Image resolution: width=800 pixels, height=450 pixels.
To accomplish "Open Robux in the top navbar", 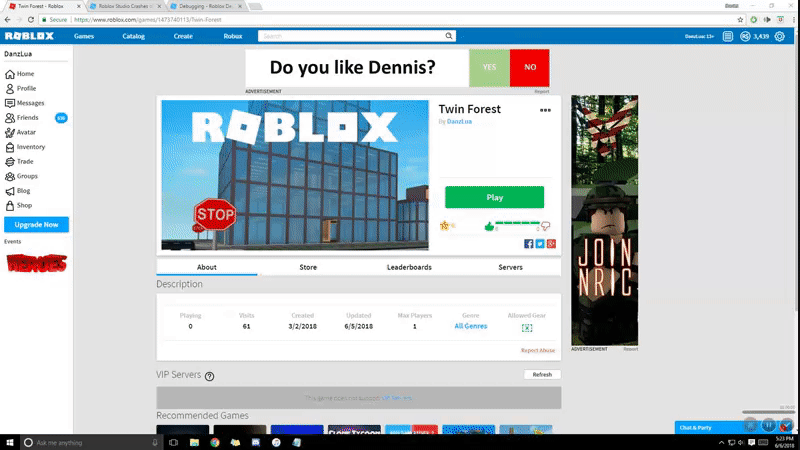I will (233, 36).
